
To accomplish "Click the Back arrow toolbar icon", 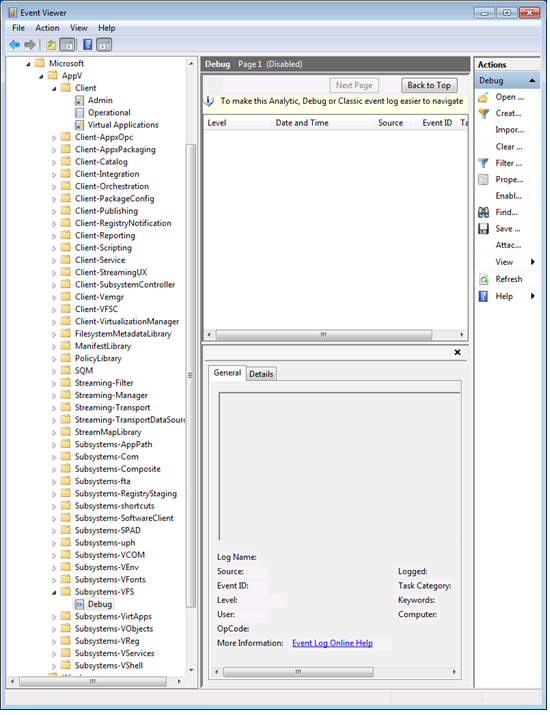I will tap(14, 45).
